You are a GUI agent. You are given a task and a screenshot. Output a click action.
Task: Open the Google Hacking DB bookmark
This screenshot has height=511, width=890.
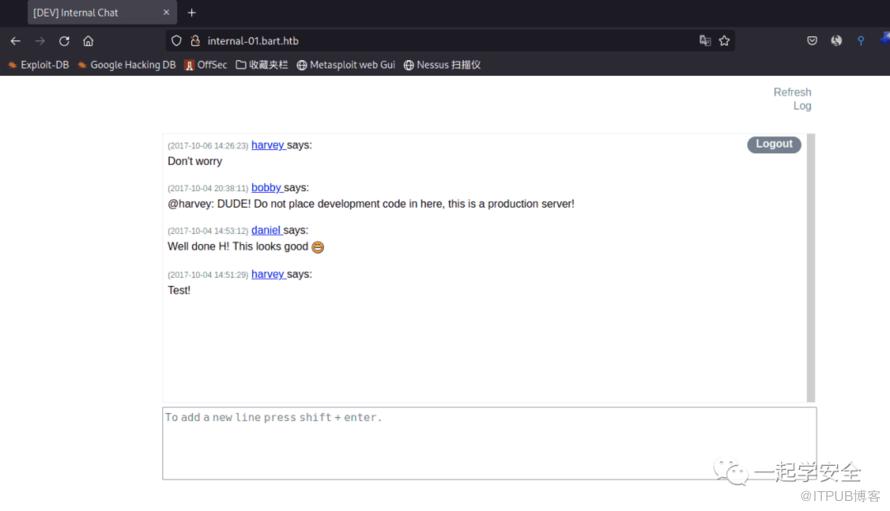[126, 65]
